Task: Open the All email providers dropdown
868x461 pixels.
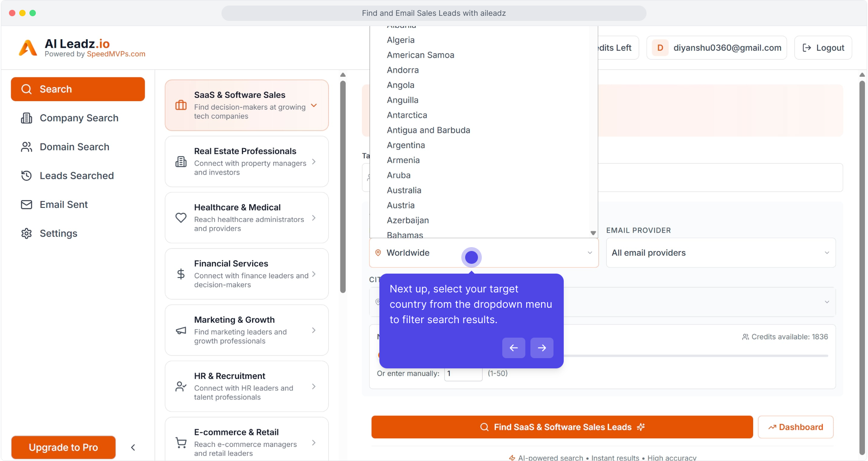Action: tap(720, 253)
